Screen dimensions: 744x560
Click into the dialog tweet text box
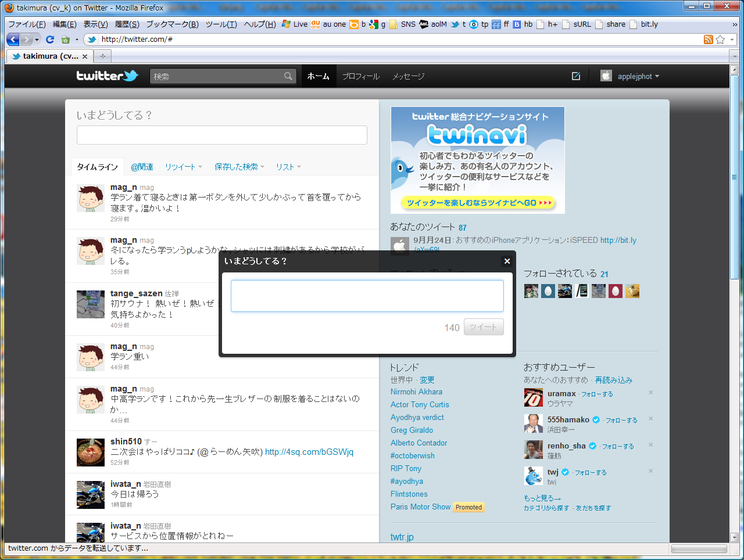coord(367,296)
